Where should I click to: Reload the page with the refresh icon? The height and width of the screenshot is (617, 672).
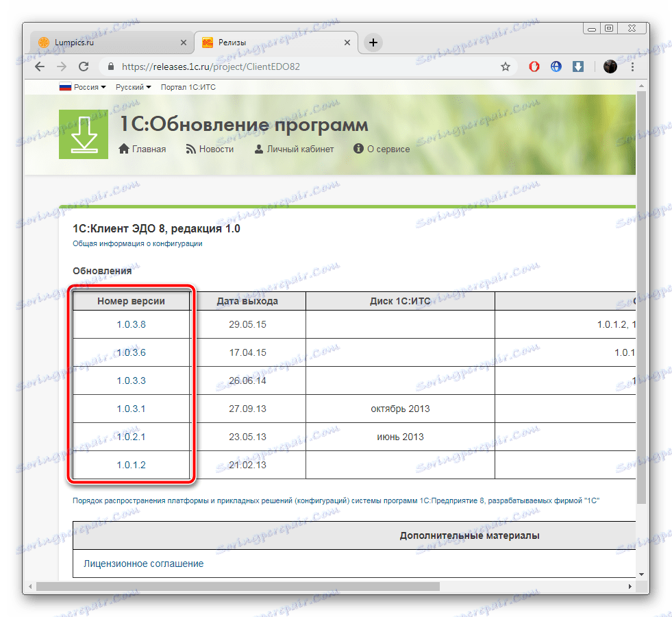(84, 66)
